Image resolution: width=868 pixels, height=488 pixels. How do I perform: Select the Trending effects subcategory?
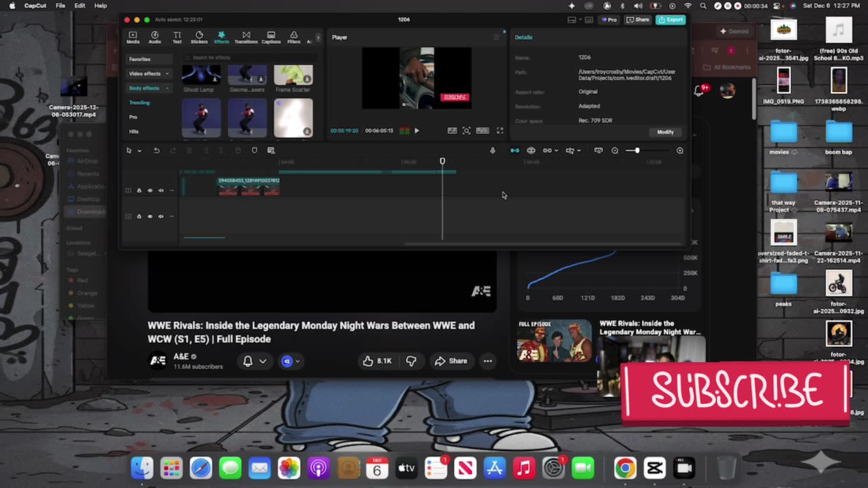click(140, 102)
